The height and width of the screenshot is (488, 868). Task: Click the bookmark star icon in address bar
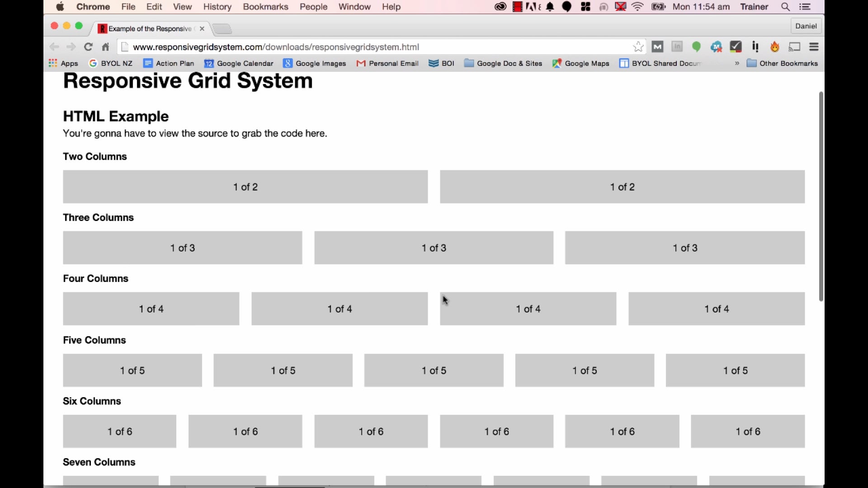638,47
